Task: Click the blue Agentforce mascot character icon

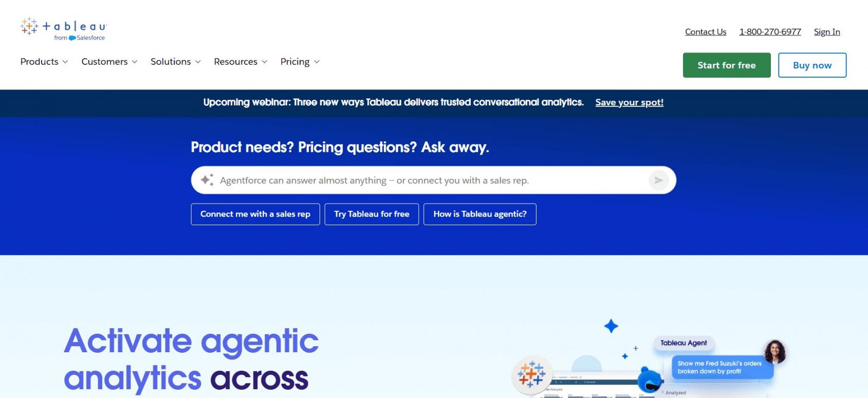Action: 650,380
